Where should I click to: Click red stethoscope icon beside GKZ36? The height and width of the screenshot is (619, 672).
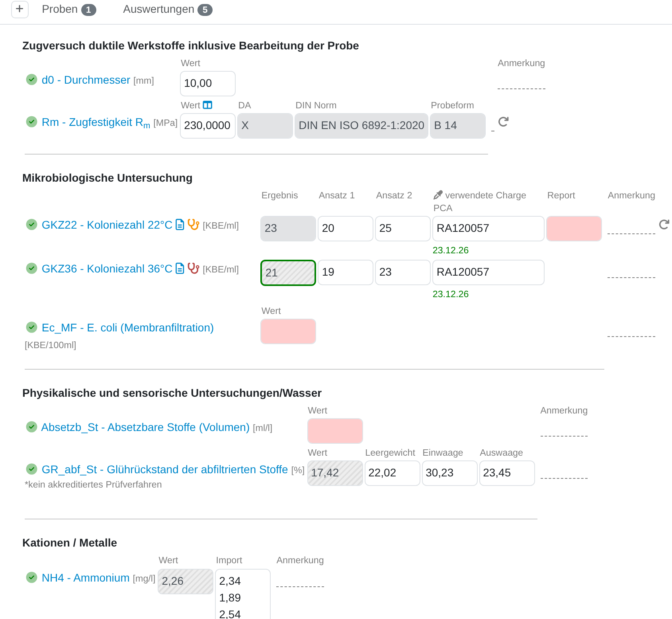[x=193, y=268]
